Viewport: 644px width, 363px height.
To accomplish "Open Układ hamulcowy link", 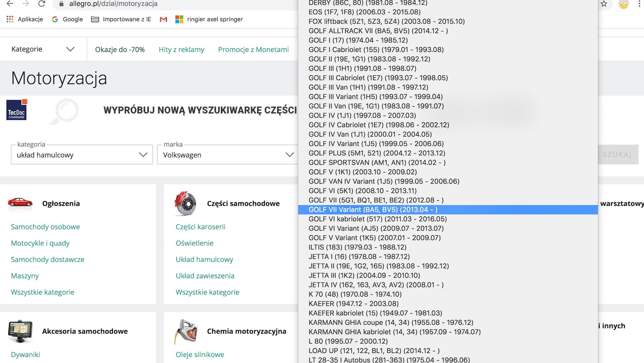I will 205,259.
